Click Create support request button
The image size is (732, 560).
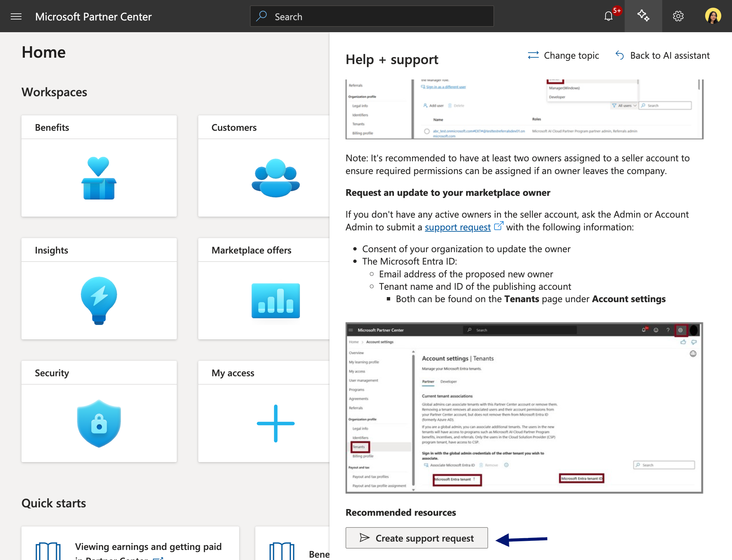(x=417, y=538)
